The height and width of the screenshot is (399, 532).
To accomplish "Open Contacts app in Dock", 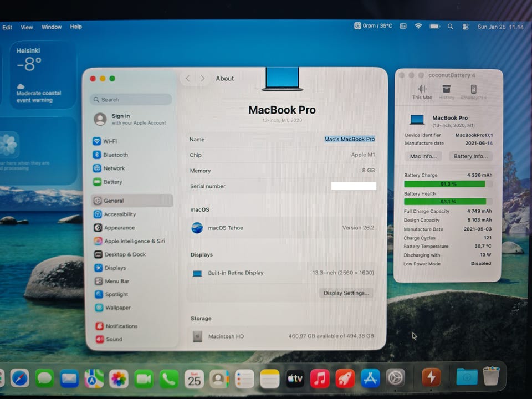I will click(219, 378).
